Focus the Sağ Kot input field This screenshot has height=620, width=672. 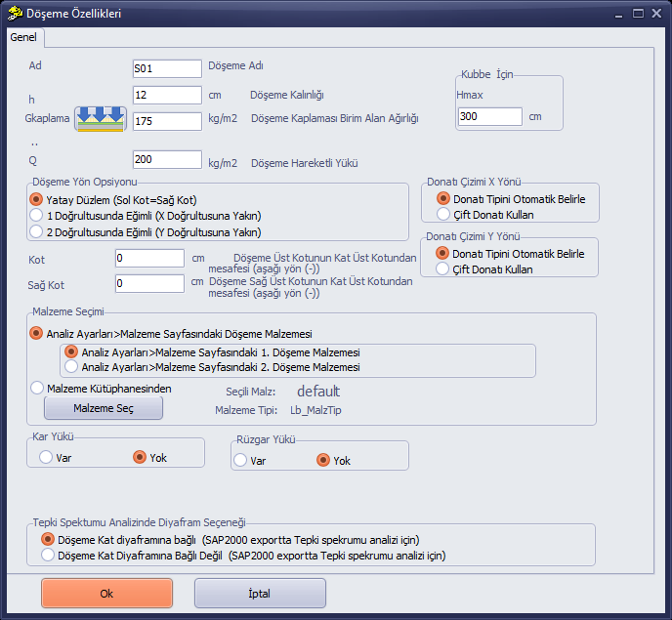[149, 283]
